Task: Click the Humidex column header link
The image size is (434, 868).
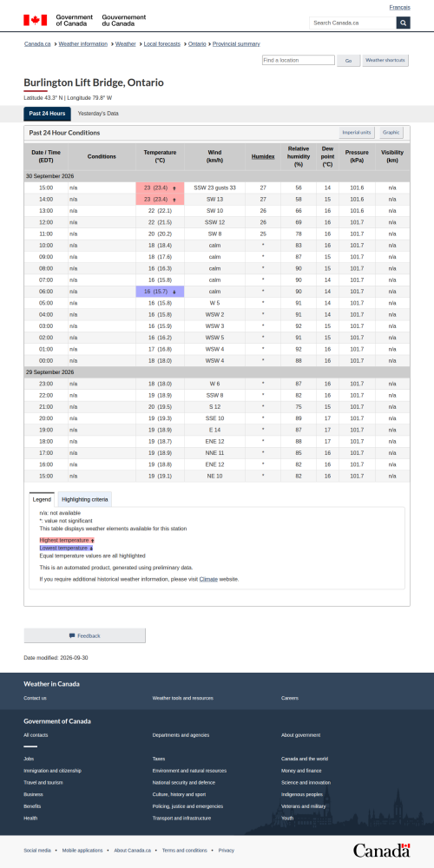Action: click(263, 156)
